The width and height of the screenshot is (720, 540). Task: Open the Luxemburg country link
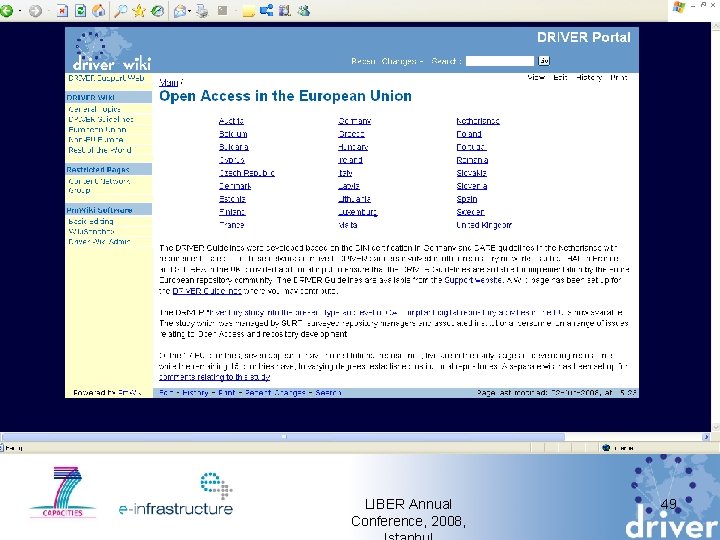click(358, 212)
